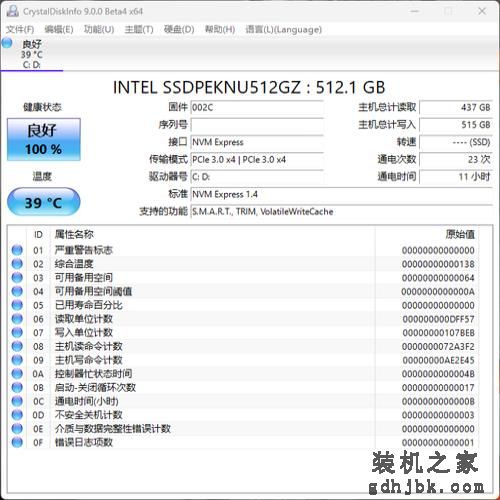Open the 硬盘(D) menu
500x500 pixels.
coord(179,29)
